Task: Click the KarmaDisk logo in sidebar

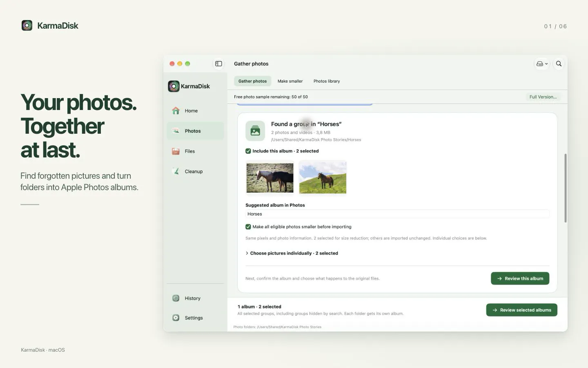Action: pos(174,86)
